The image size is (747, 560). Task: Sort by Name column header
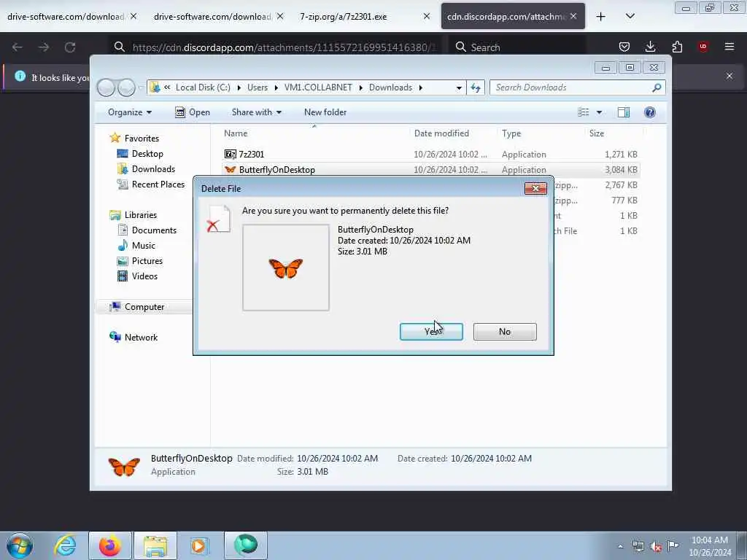[236, 133]
